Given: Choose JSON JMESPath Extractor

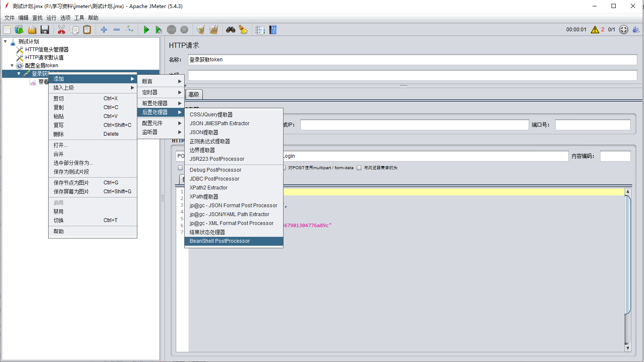Looking at the screenshot, I should click(x=234, y=123).
